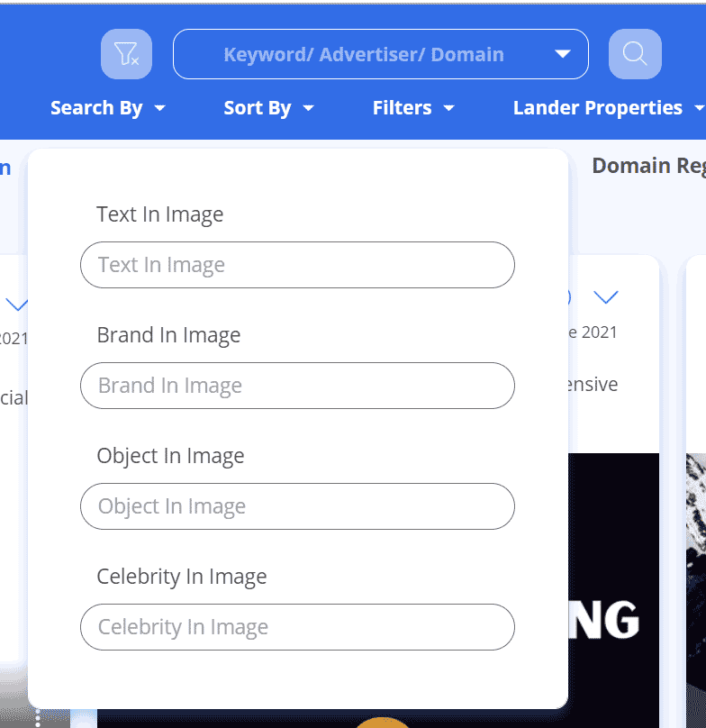Expand the chevron on the right ad card
Viewport: 706px width, 728px height.
pos(606,296)
